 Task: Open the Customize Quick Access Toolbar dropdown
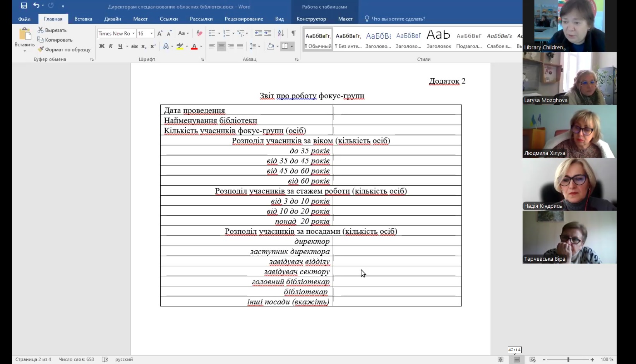click(x=63, y=6)
